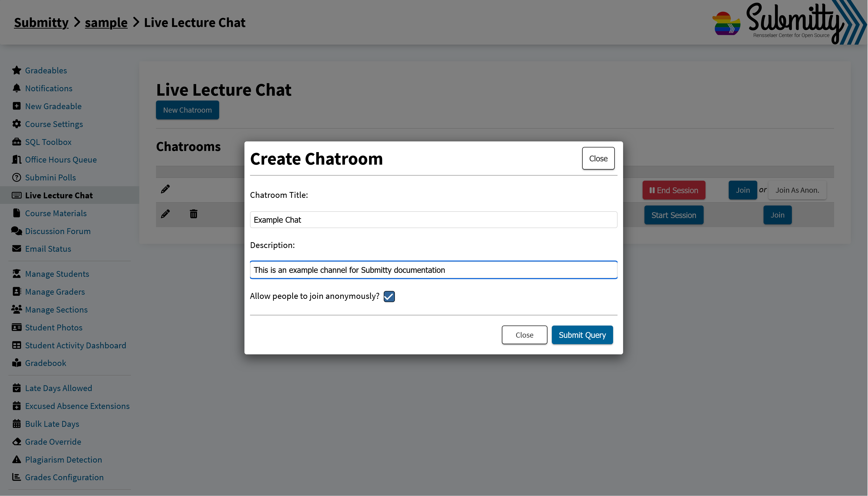
Task: Click the star icon beside Gradeables
Action: [16, 70]
